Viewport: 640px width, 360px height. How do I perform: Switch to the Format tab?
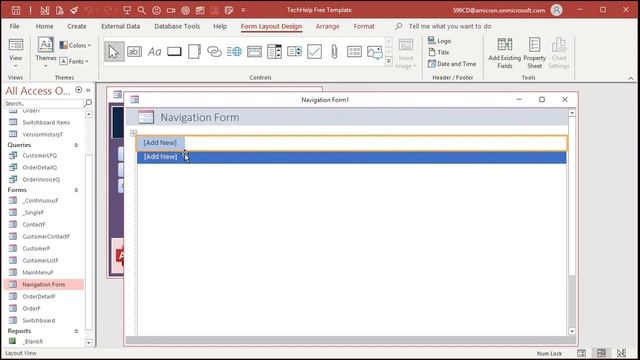(x=364, y=26)
